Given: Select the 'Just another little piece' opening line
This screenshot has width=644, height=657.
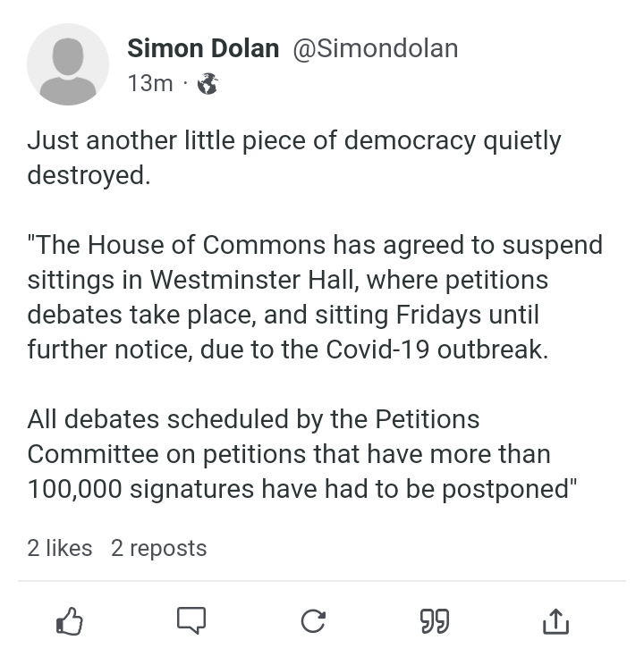Looking at the screenshot, I should click(x=294, y=140).
